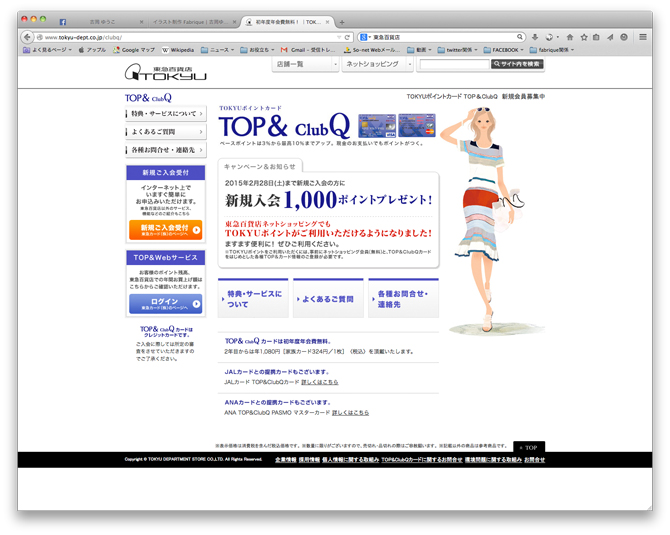The width and height of the screenshot is (670, 535).
Task: Expand the FACEBOOK bookmark folder
Action: 503,50
